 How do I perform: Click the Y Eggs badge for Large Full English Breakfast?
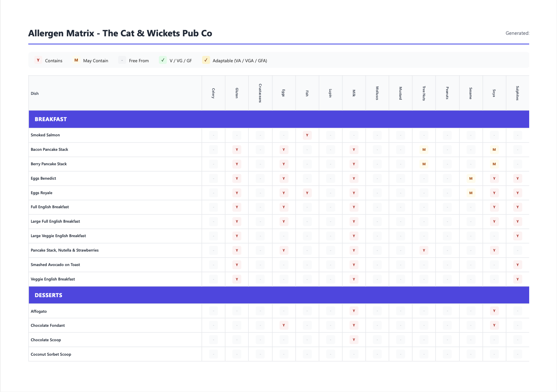pyautogui.click(x=284, y=222)
